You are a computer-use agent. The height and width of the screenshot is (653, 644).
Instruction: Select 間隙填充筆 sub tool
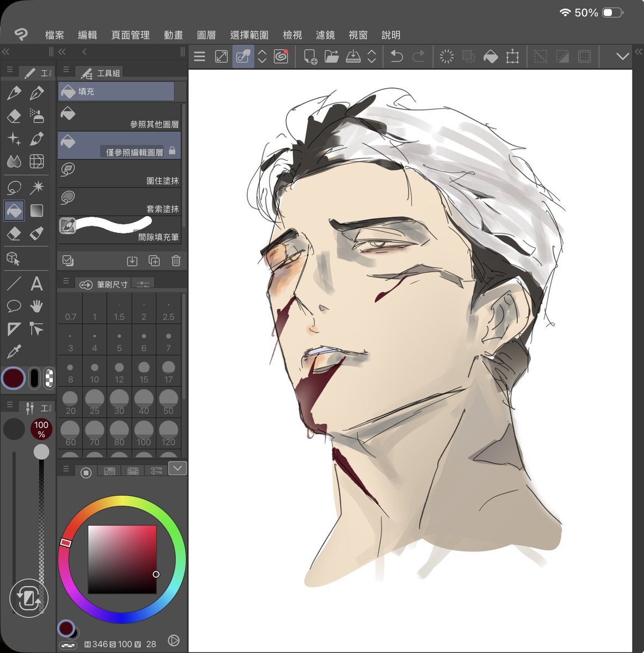click(119, 231)
